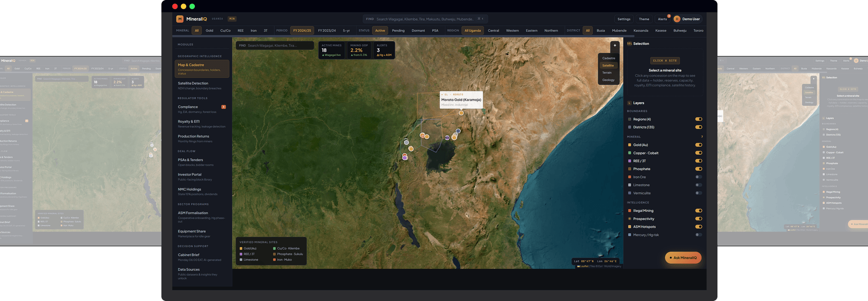Open Settings in the top bar
868x301 pixels.
click(x=624, y=19)
